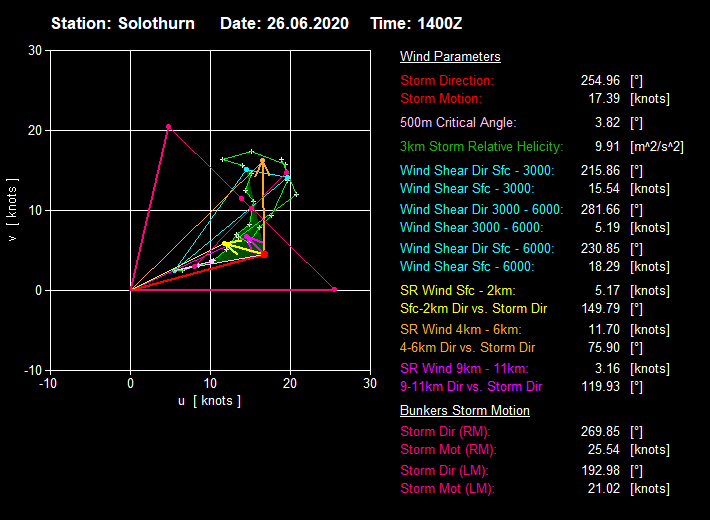Click the pink right-mover point on the u axis
710x520 pixels.
pyautogui.click(x=334, y=290)
